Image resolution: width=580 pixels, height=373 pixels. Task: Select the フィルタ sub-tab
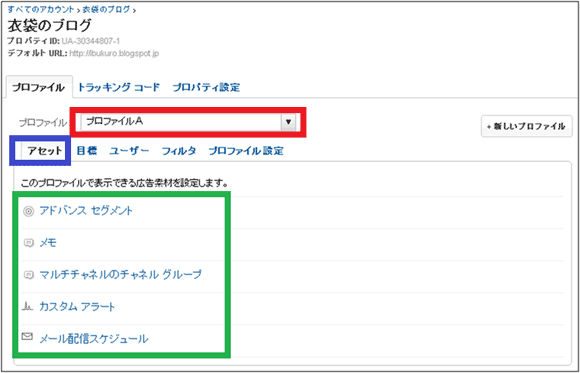coord(179,151)
